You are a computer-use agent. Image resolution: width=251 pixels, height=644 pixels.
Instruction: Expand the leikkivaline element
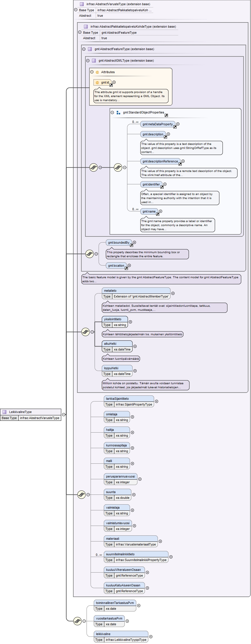click(151, 637)
